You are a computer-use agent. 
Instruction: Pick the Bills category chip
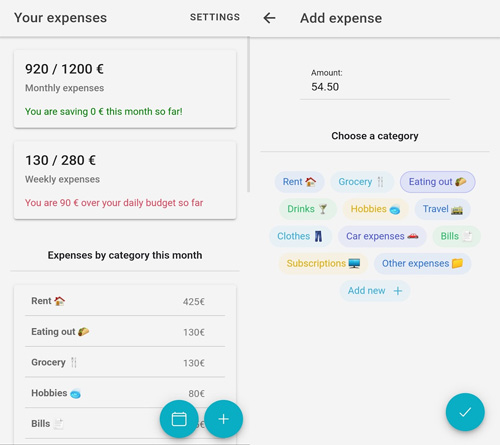click(456, 236)
